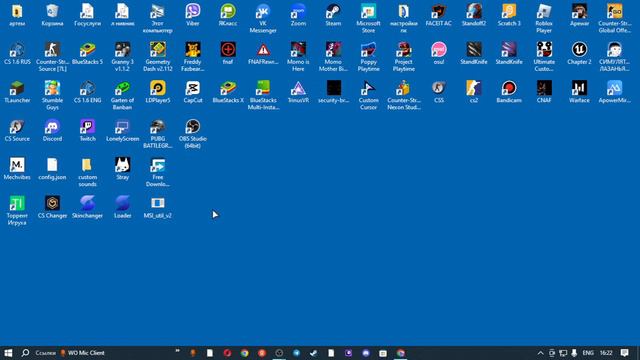The height and width of the screenshot is (360, 640).
Task: Open the notification center icon
Action: [x=624, y=353]
